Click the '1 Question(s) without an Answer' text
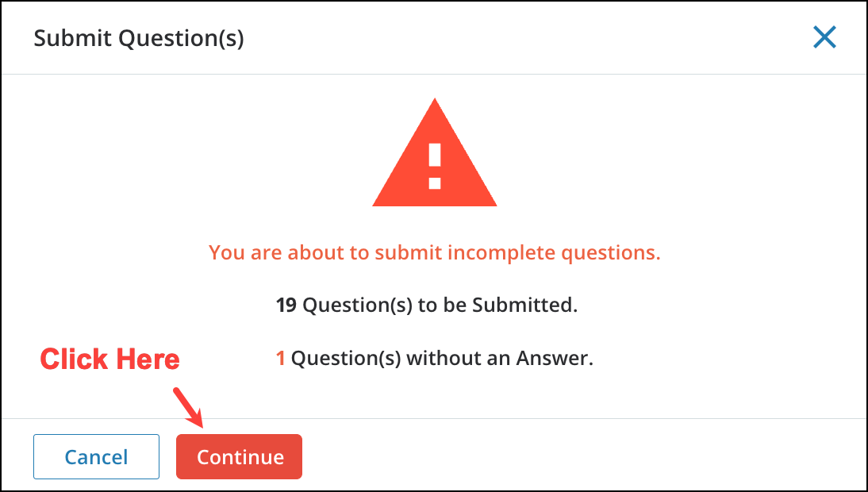This screenshot has width=868, height=492. 434,358
